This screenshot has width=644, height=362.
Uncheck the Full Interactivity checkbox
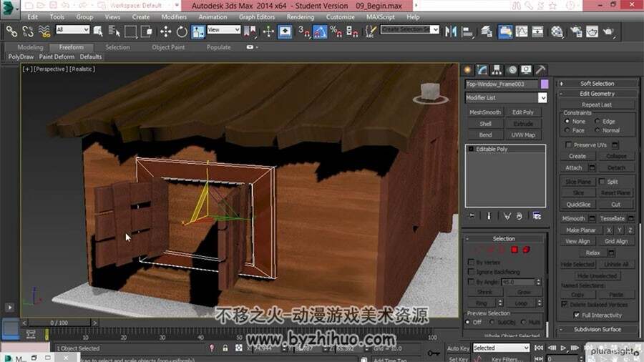[x=577, y=315]
